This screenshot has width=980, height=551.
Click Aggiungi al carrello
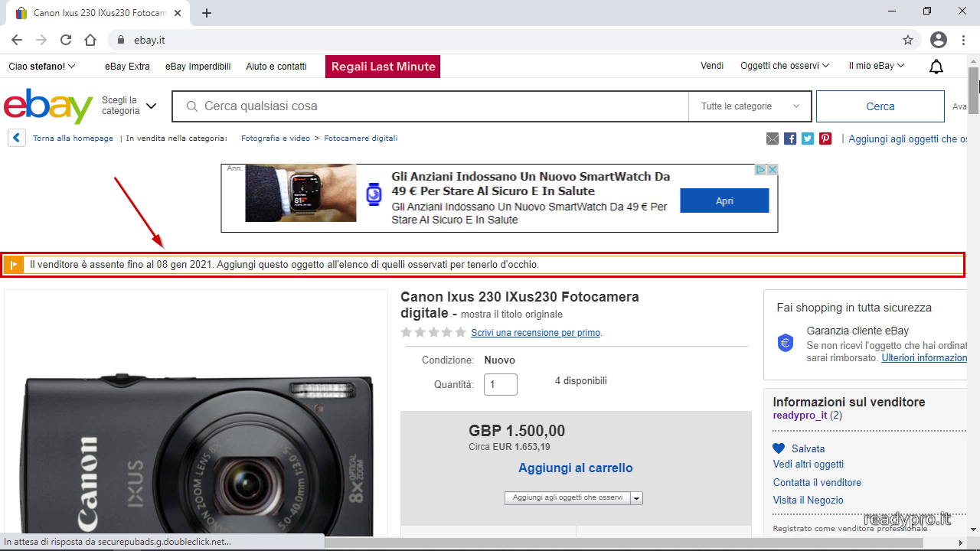[576, 468]
